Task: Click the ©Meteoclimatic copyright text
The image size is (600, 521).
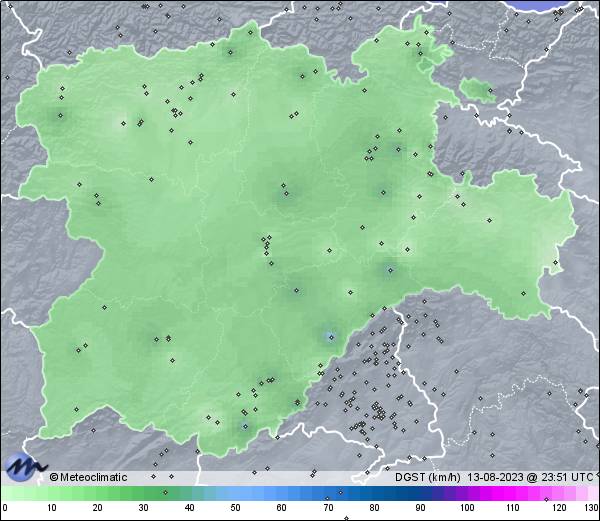Action: (88, 477)
